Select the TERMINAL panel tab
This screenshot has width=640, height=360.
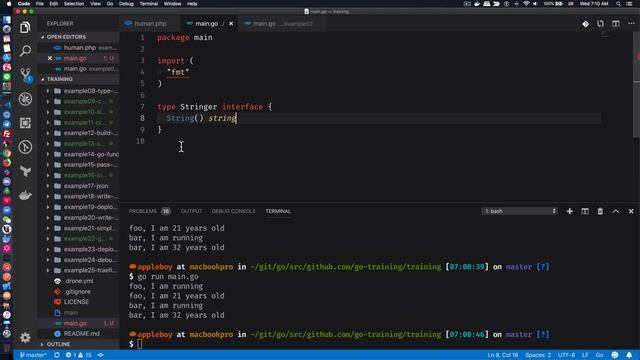(278, 211)
